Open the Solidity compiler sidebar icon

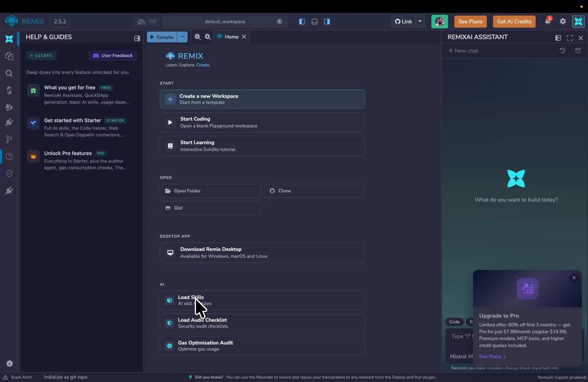click(x=9, y=90)
